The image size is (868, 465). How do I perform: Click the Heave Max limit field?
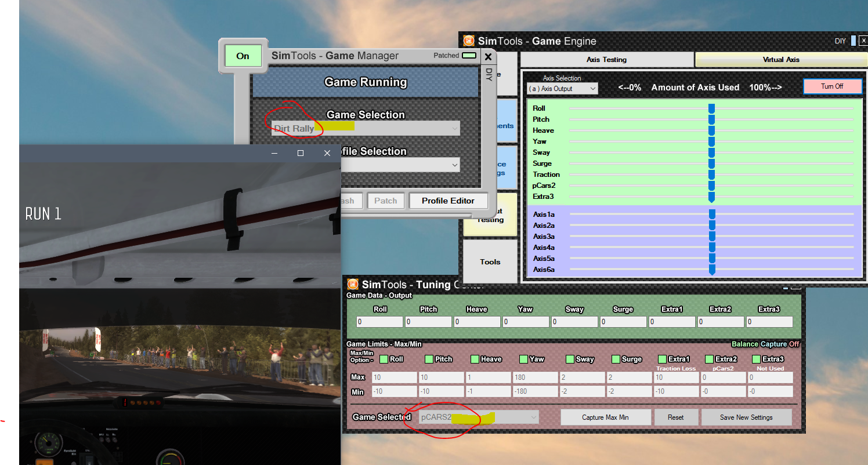(488, 377)
